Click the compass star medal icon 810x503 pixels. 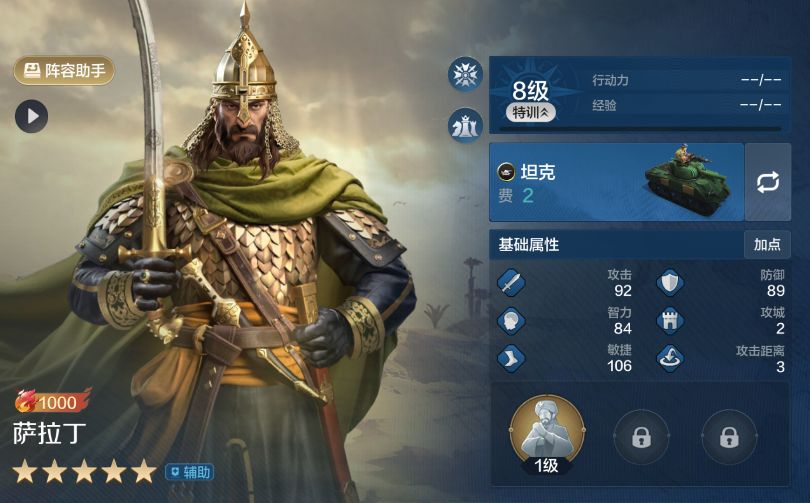[x=465, y=75]
